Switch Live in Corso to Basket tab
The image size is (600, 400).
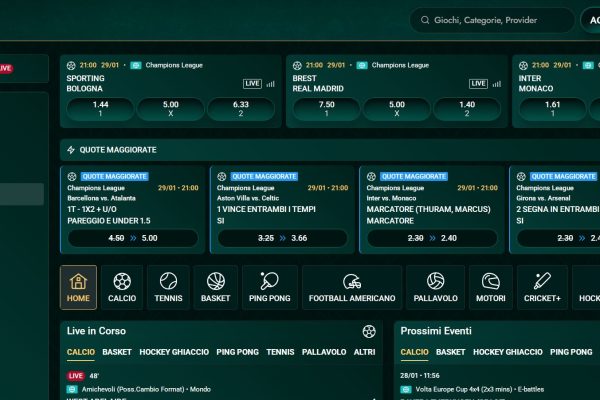click(117, 352)
